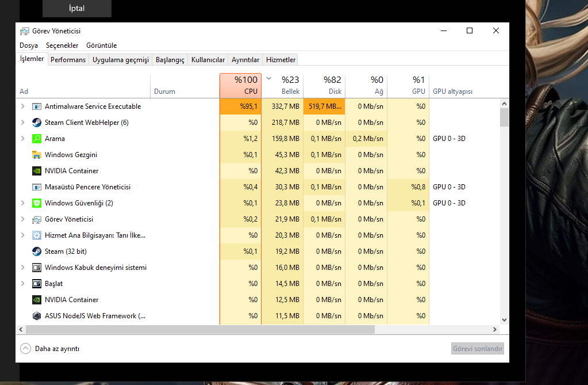This screenshot has width=588, height=385.
Task: Expand Windows Güvenliği (2) group
Action: (23, 203)
